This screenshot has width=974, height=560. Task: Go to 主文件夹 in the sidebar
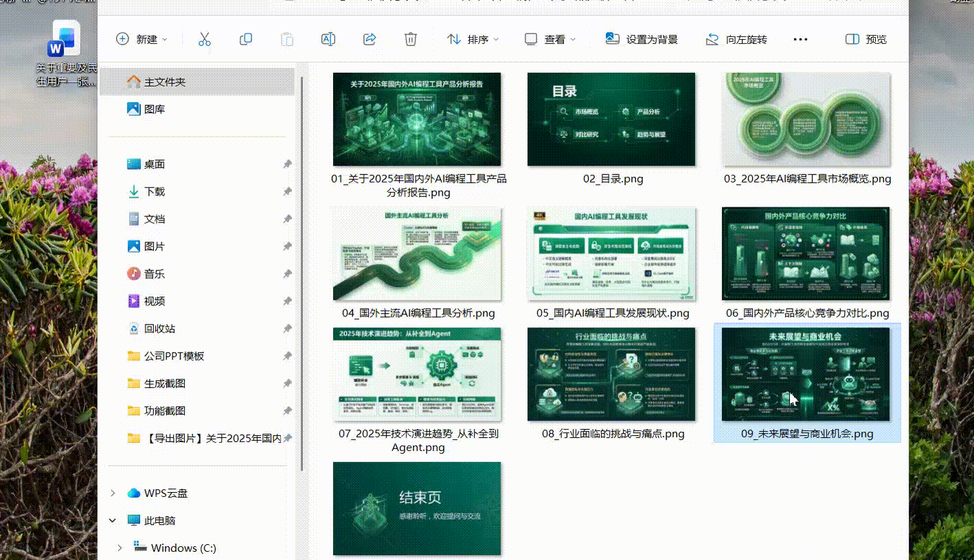coord(197,82)
